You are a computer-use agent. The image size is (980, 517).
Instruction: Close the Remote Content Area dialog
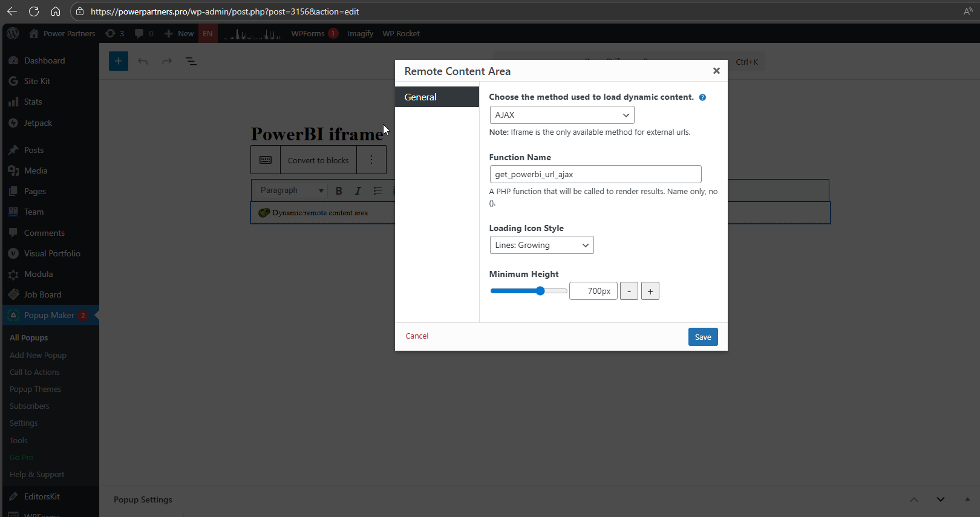coord(716,71)
